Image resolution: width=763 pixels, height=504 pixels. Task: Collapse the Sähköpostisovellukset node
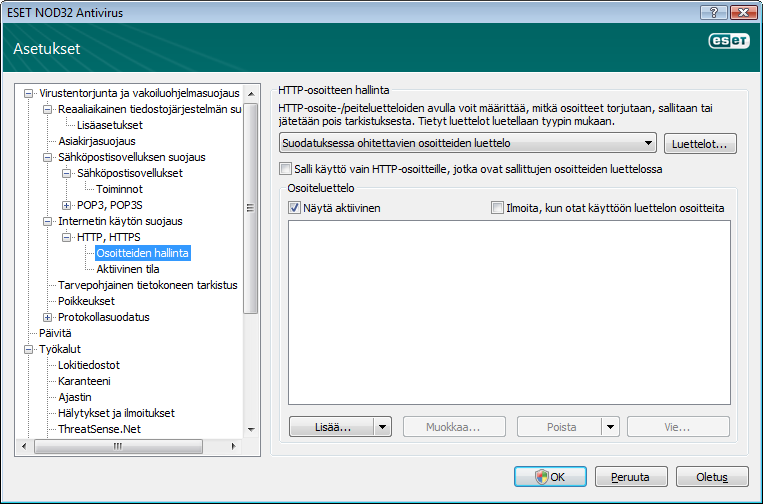[67, 173]
